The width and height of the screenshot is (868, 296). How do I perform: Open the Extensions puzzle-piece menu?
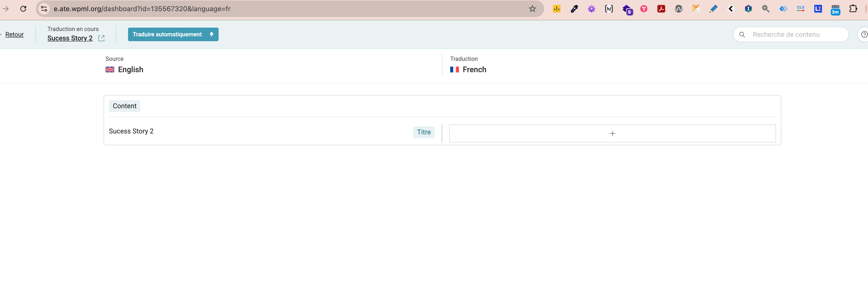[x=853, y=9]
